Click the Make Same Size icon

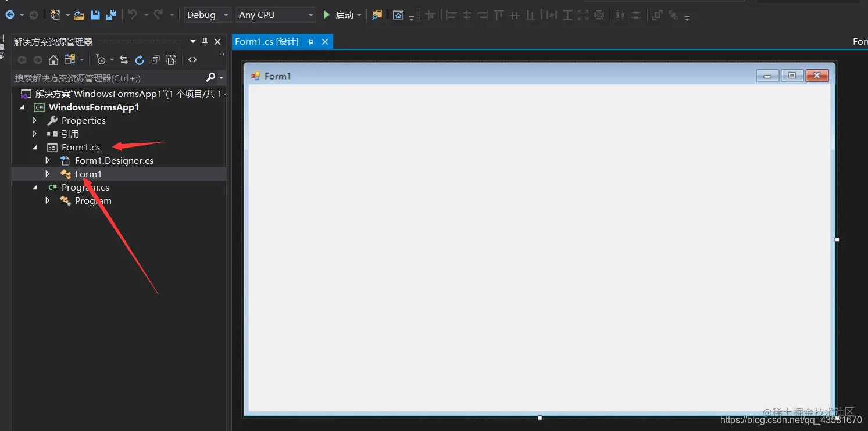click(x=583, y=15)
